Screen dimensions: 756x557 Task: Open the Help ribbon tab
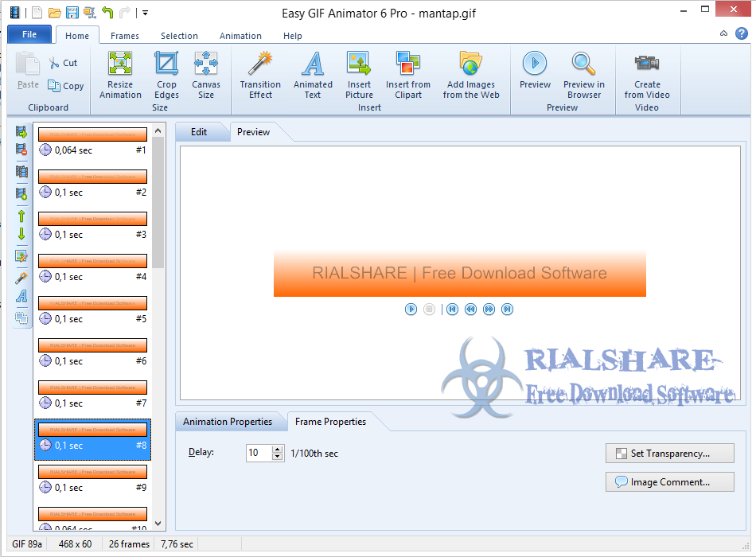tap(292, 36)
